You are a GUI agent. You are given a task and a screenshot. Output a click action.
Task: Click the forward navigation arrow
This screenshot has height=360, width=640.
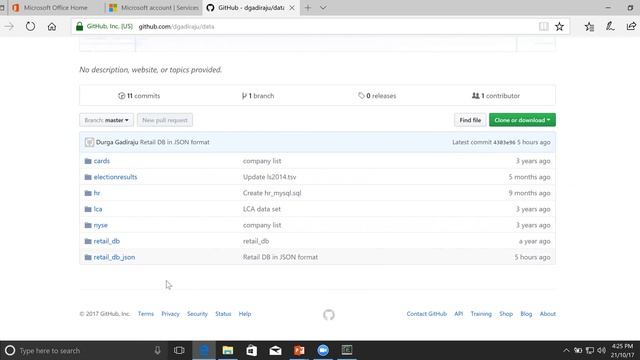tap(9, 27)
